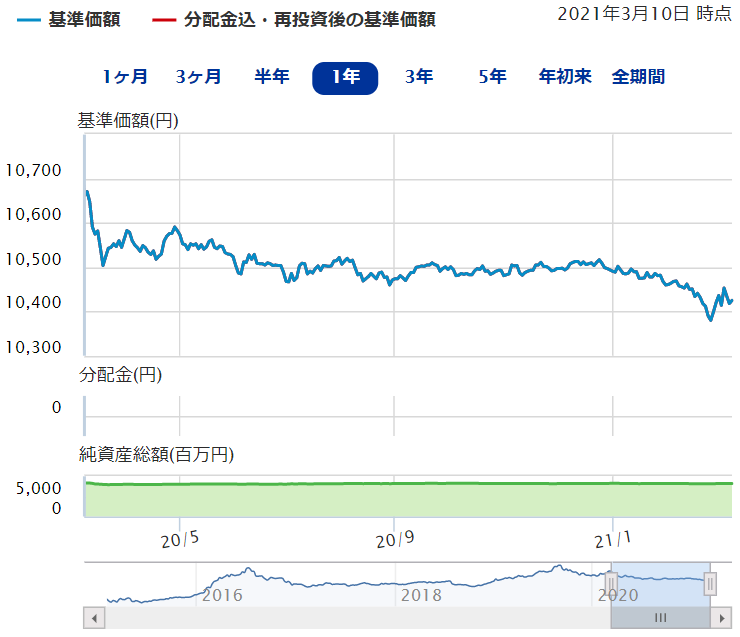Select the 5年 time range
740x637 pixels.
[492, 77]
